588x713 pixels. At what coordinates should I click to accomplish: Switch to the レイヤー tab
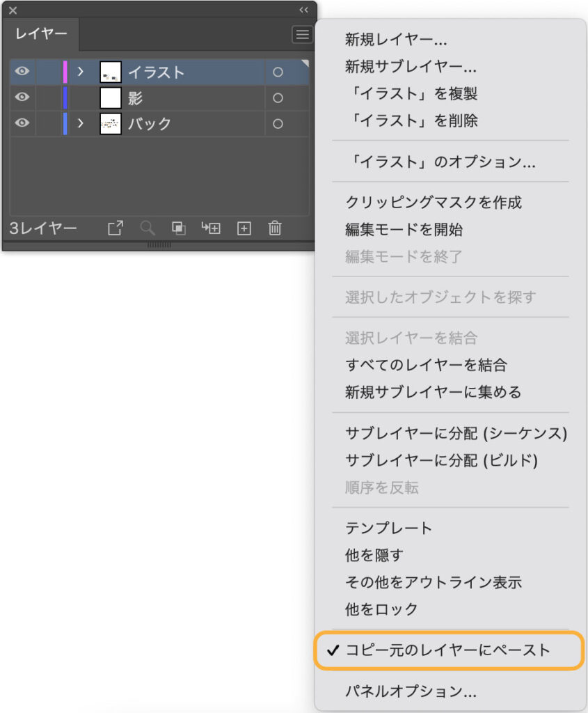(x=41, y=33)
